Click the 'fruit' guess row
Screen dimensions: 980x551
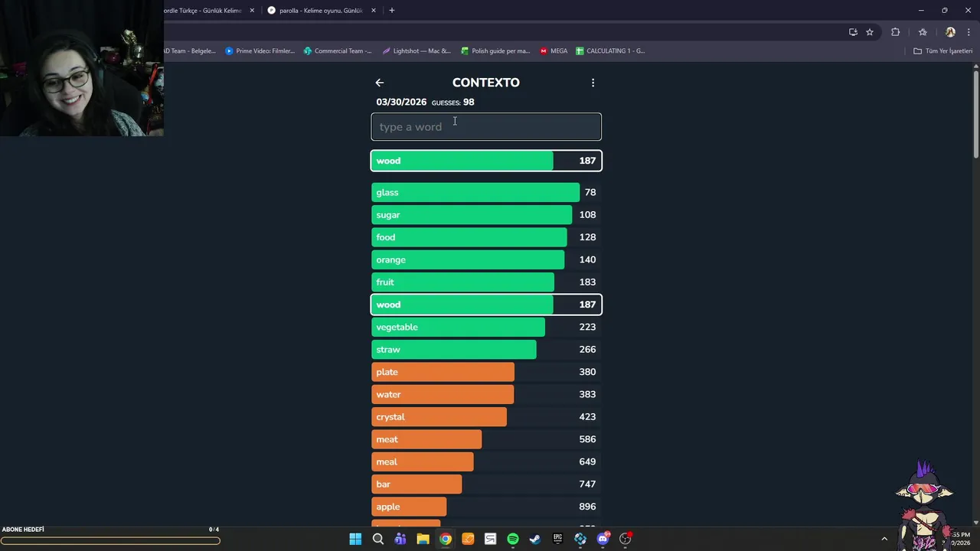coord(486,282)
